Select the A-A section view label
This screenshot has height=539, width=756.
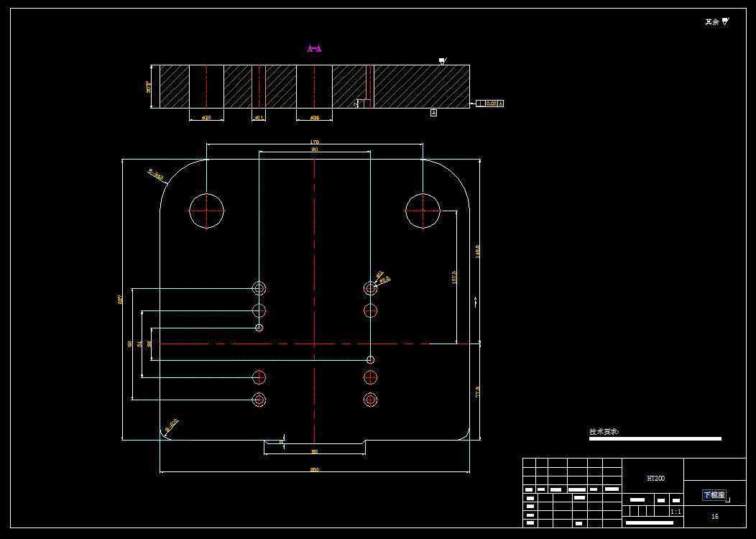point(314,48)
